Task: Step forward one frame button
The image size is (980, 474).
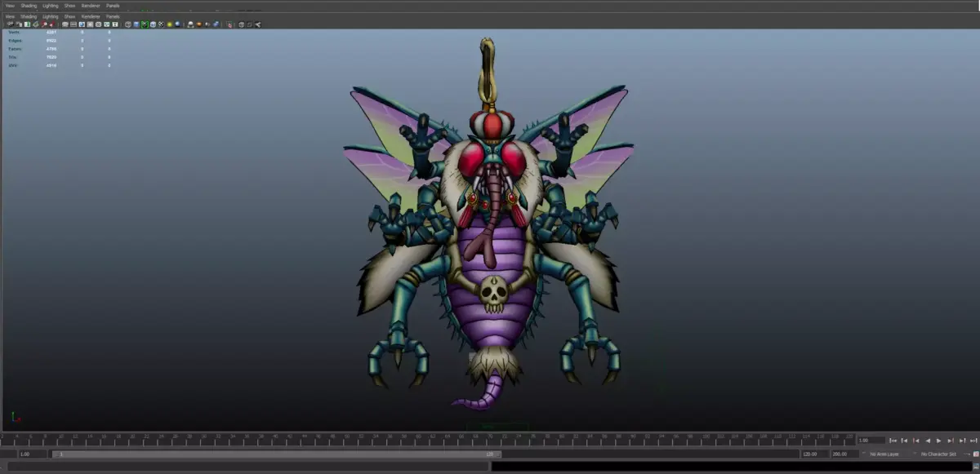Action: (x=962, y=441)
